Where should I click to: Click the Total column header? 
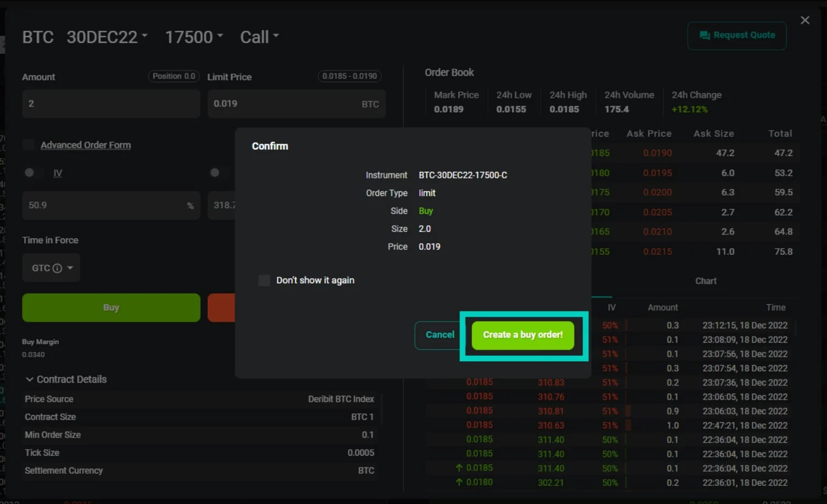[x=780, y=133]
